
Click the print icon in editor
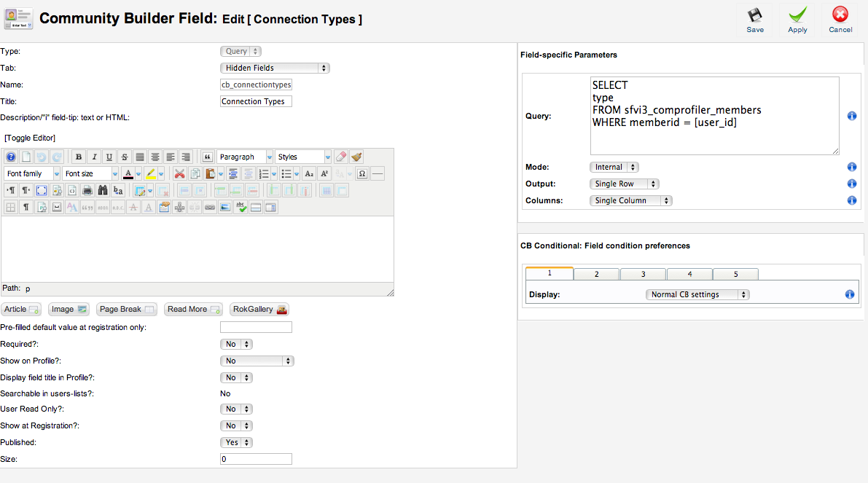87,190
